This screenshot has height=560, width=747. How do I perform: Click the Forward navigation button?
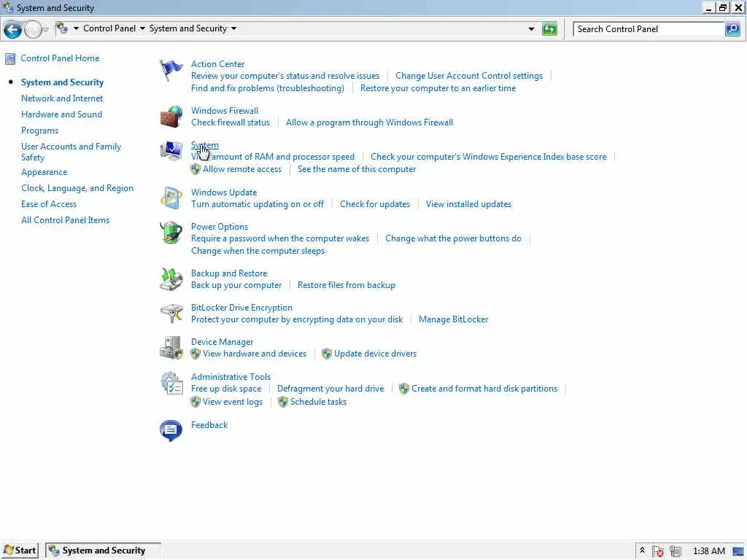33,29
